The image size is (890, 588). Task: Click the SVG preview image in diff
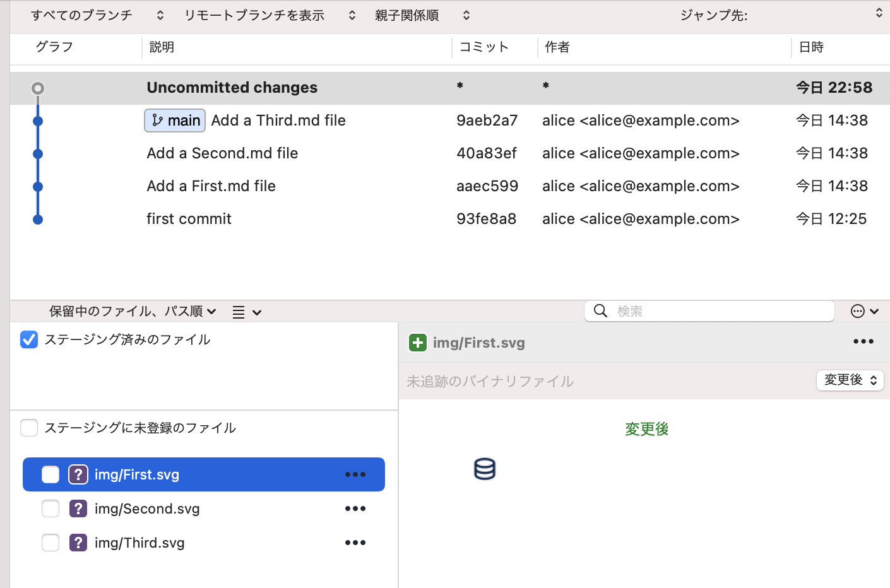tap(485, 469)
